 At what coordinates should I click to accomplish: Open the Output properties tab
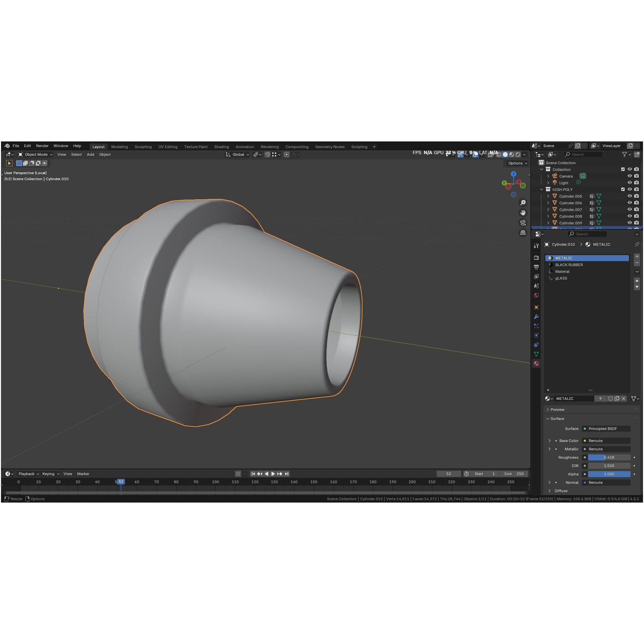pyautogui.click(x=536, y=267)
